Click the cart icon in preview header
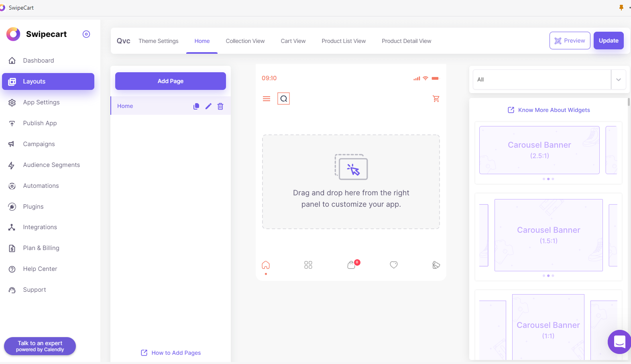Image resolution: width=631 pixels, height=364 pixels. point(436,99)
